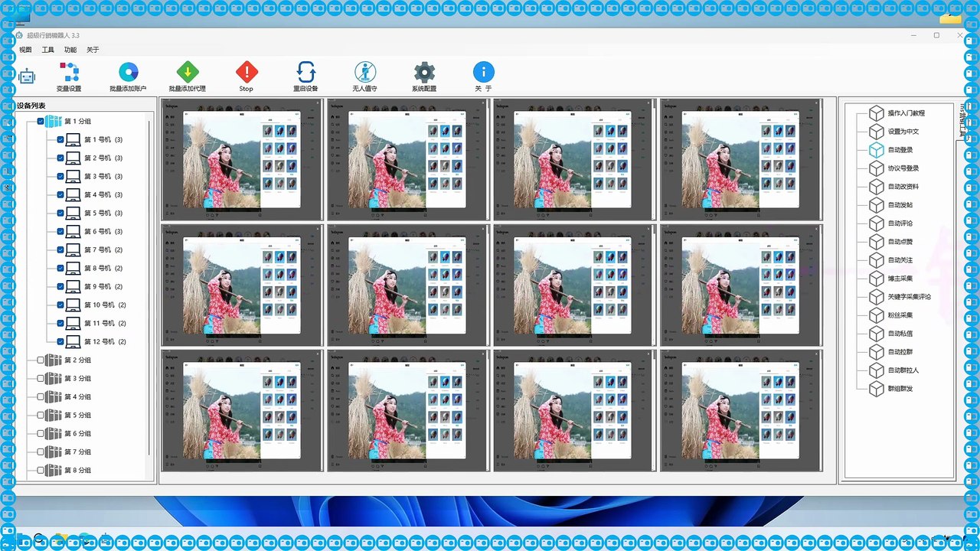Choose the 自动改资料 cube icon
This screenshot has width=980, height=551.
(877, 187)
